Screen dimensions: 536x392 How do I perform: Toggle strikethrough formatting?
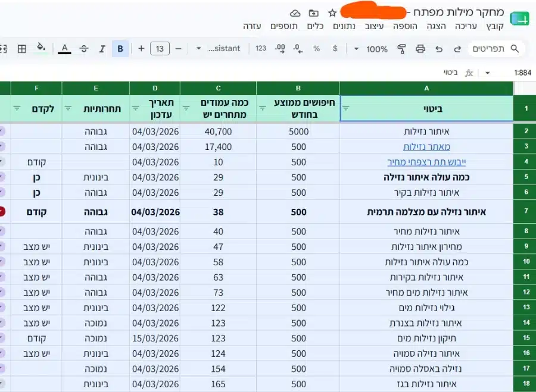point(84,49)
